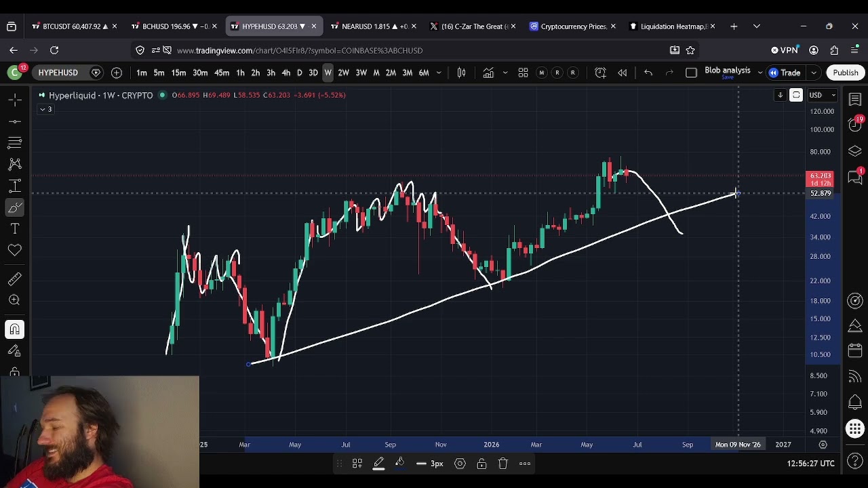Open the Fibonacci retracement tools
868x488 pixels.
click(x=14, y=142)
